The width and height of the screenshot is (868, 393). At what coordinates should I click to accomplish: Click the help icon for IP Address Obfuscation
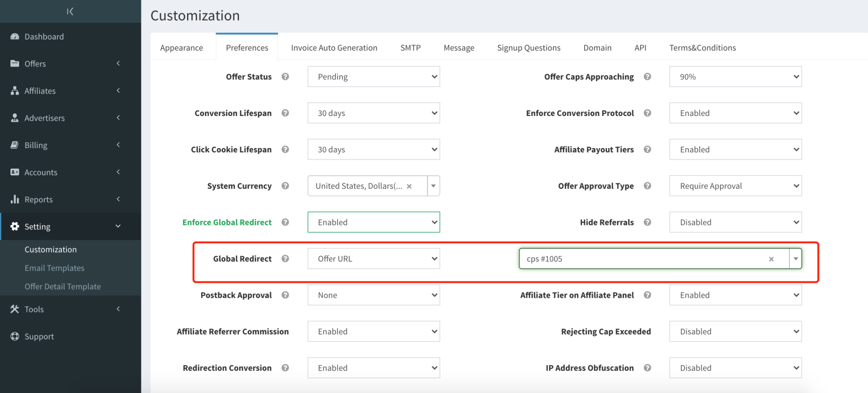pyautogui.click(x=647, y=368)
